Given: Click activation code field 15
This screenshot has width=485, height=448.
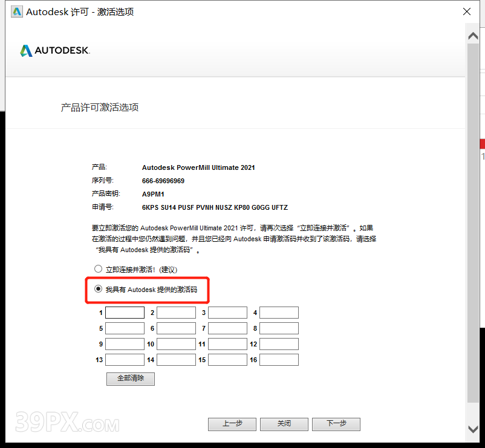Looking at the screenshot, I should click(227, 360).
